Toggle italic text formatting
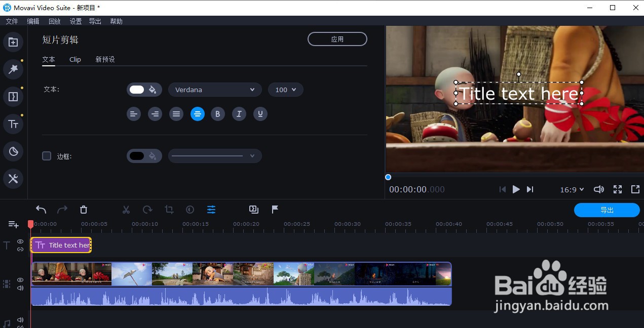The width and height of the screenshot is (644, 328). 239,114
